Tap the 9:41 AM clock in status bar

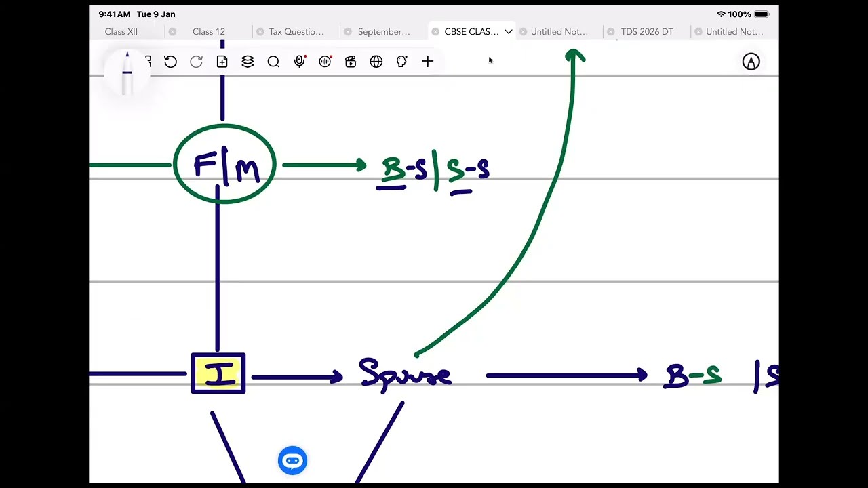point(114,14)
